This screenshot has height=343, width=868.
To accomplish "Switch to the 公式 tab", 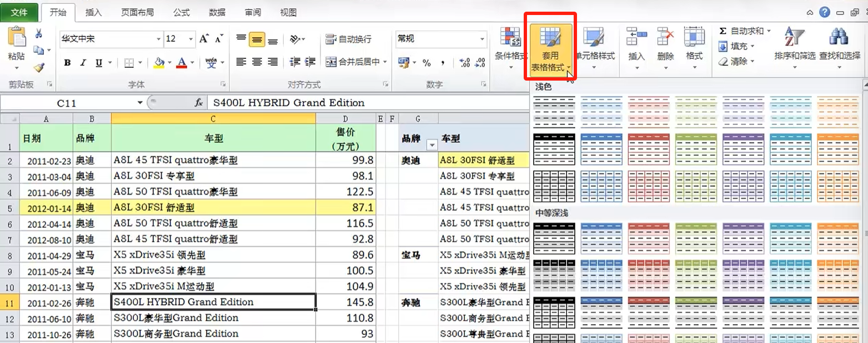I will pyautogui.click(x=182, y=12).
